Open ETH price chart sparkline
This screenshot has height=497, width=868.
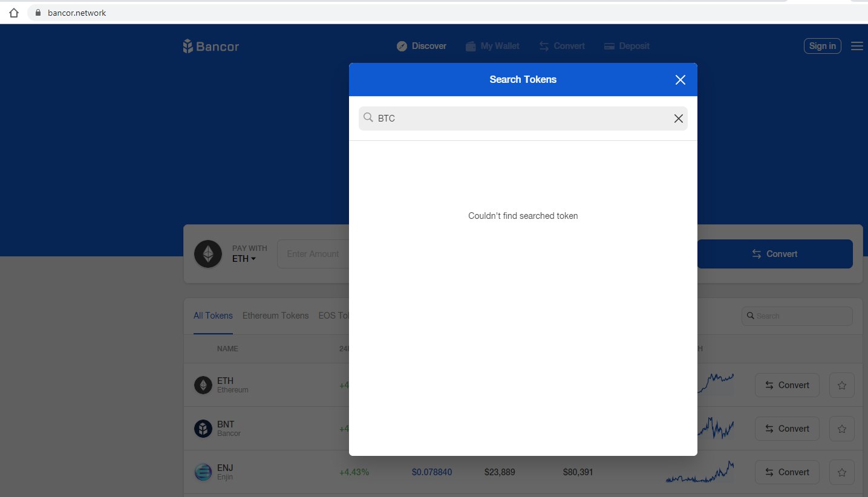pyautogui.click(x=715, y=384)
